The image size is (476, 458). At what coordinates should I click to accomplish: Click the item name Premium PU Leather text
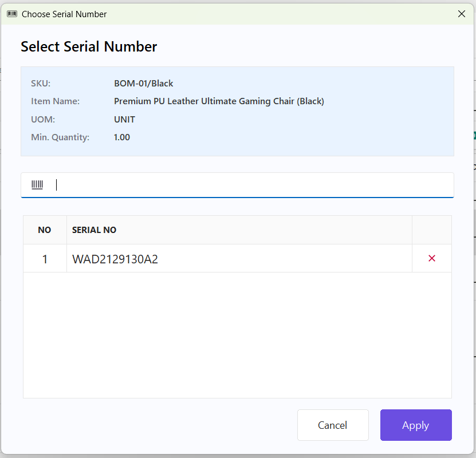(x=219, y=101)
